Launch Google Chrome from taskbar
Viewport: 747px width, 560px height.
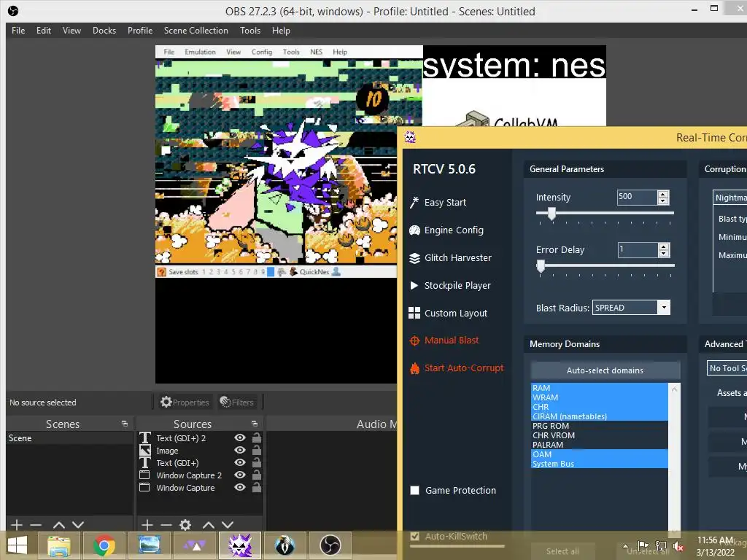(x=104, y=545)
